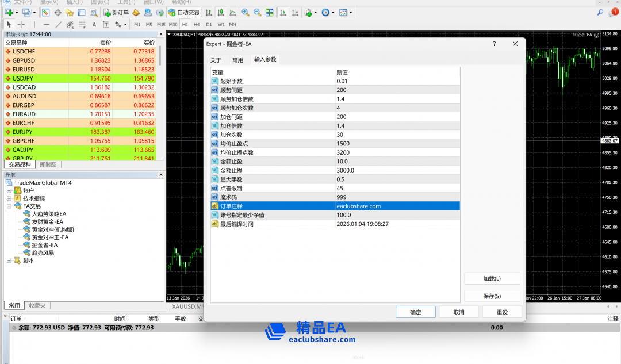621x364 pixels.
Task: Select the text label 'A' drawing tool
Action: tap(94, 24)
